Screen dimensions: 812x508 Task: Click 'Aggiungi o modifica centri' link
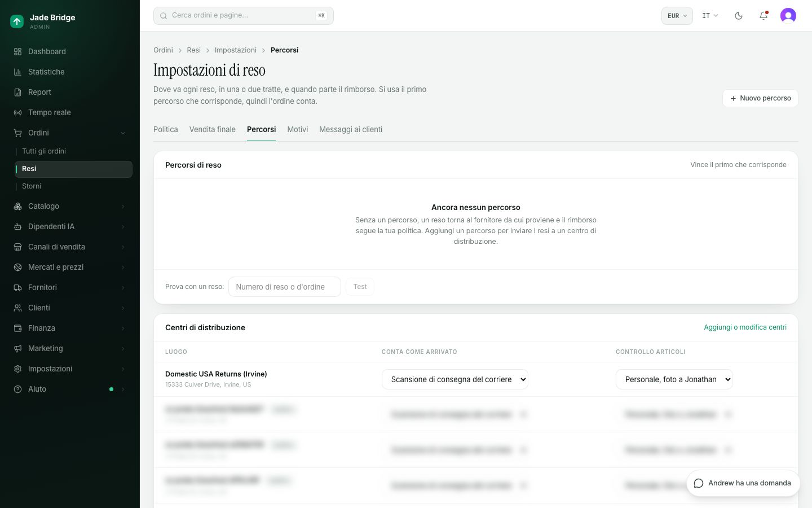[745, 327]
